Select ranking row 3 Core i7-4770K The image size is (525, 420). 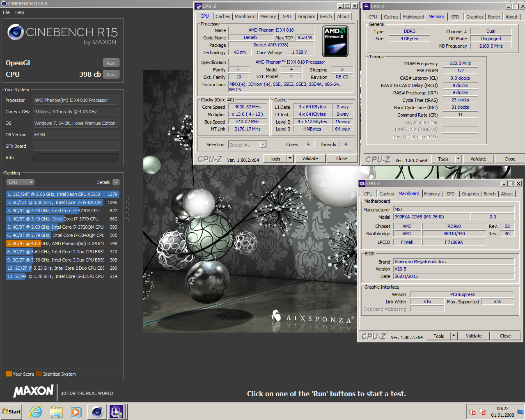click(62, 211)
